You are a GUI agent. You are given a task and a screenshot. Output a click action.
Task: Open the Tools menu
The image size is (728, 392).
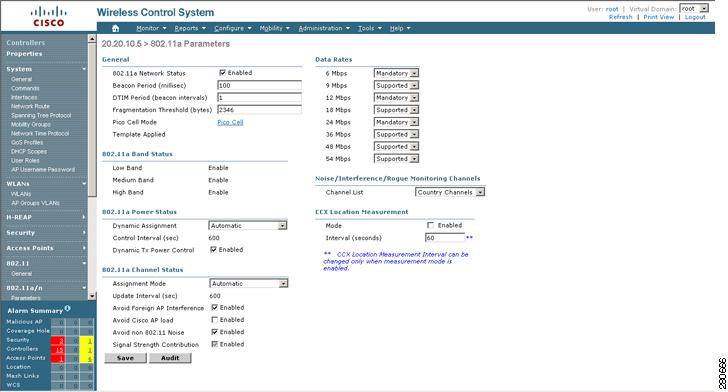pos(370,28)
